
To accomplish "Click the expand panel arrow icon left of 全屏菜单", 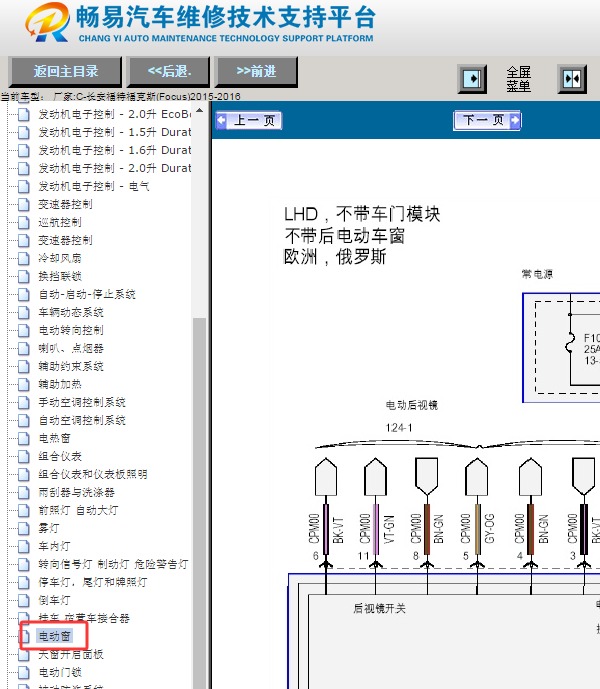I will pyautogui.click(x=472, y=79).
